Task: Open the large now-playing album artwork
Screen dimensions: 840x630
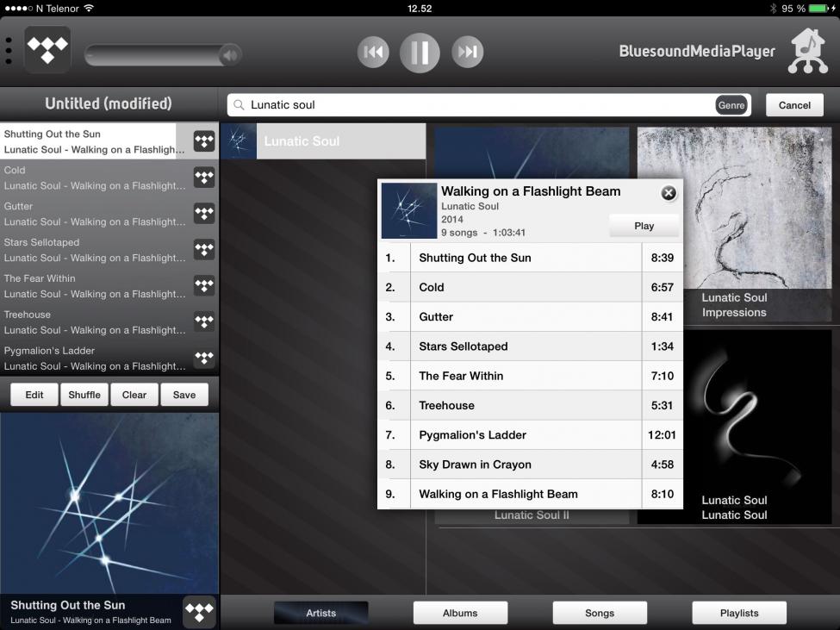Action: 109,503
